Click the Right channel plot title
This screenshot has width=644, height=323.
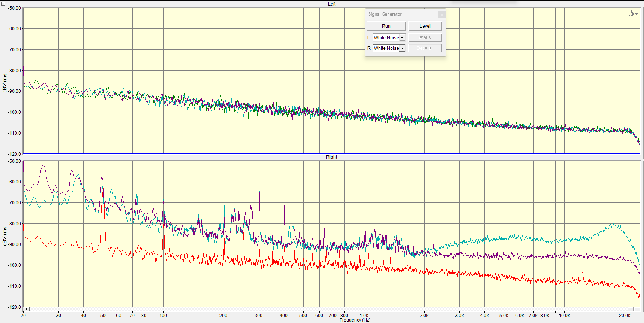[x=331, y=157]
